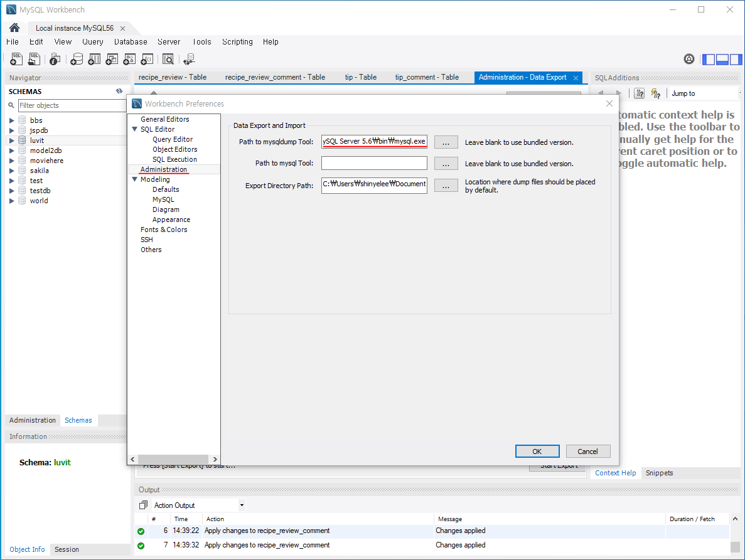Close the Local instance MySQL56 tab
This screenshot has height=560, width=745.
click(x=122, y=28)
